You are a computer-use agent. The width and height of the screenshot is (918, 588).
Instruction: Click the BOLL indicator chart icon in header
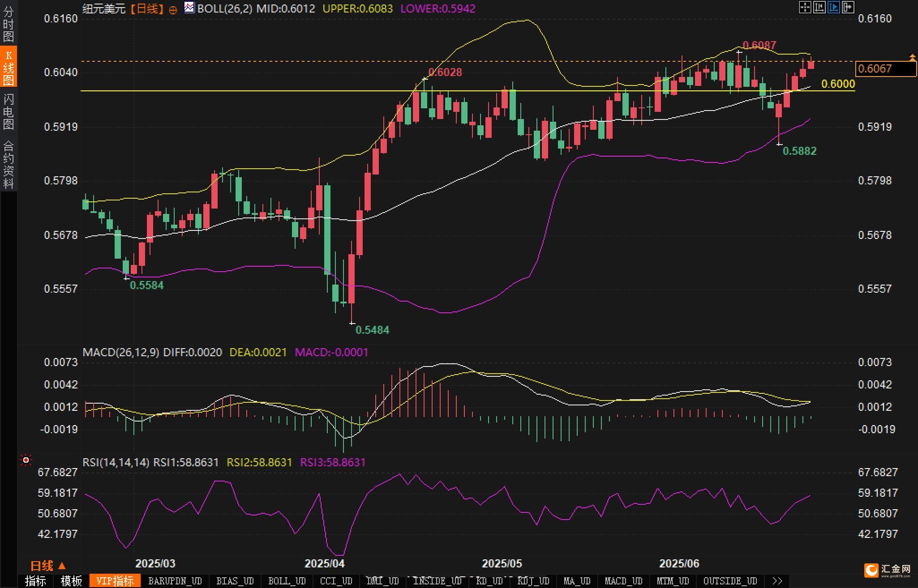tap(189, 8)
